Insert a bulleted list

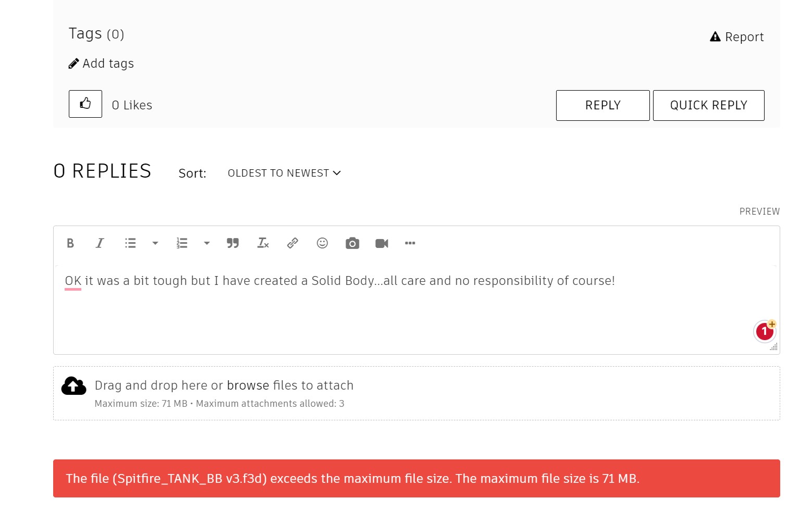130,243
